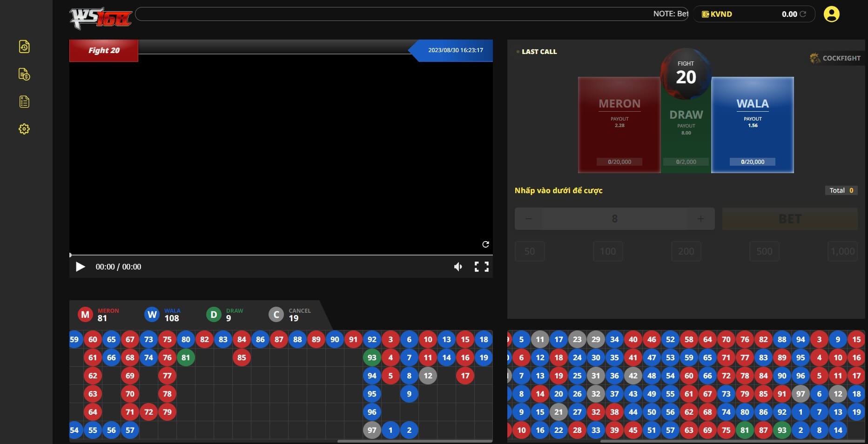The width and height of the screenshot is (868, 444).
Task: Click the 0.00 balance value
Action: [x=789, y=14]
